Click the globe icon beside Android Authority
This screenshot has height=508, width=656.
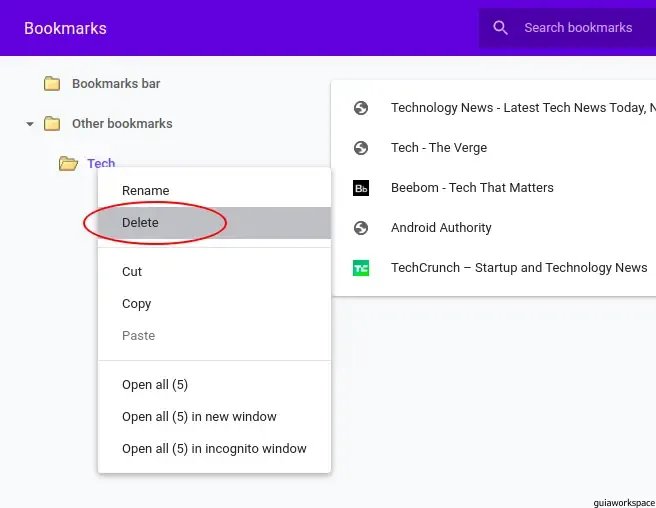[361, 228]
